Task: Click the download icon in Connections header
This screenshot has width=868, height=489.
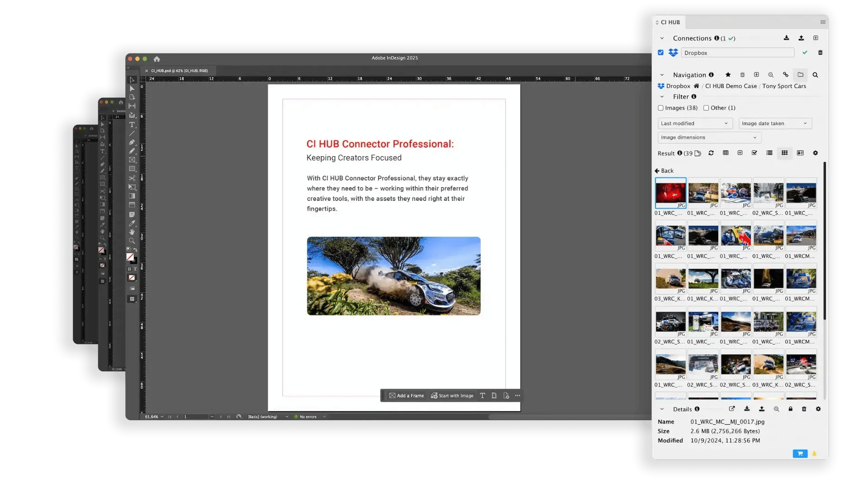Action: (x=787, y=38)
